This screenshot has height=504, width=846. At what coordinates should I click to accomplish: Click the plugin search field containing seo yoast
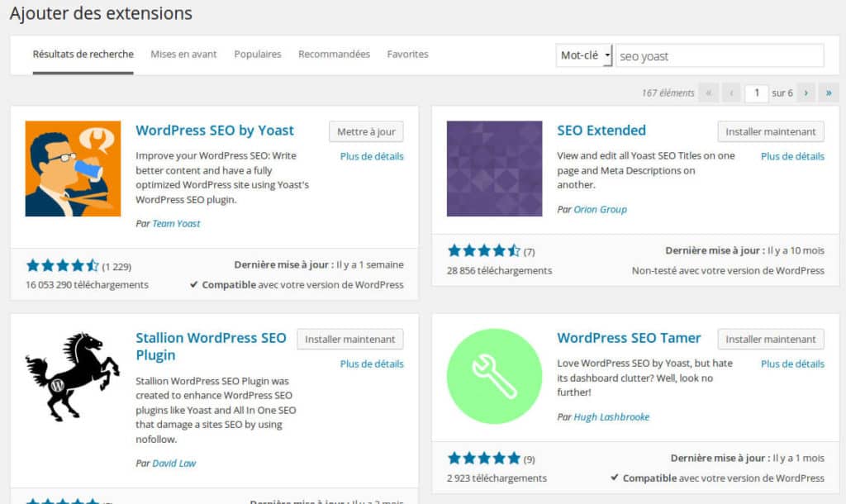tap(719, 56)
